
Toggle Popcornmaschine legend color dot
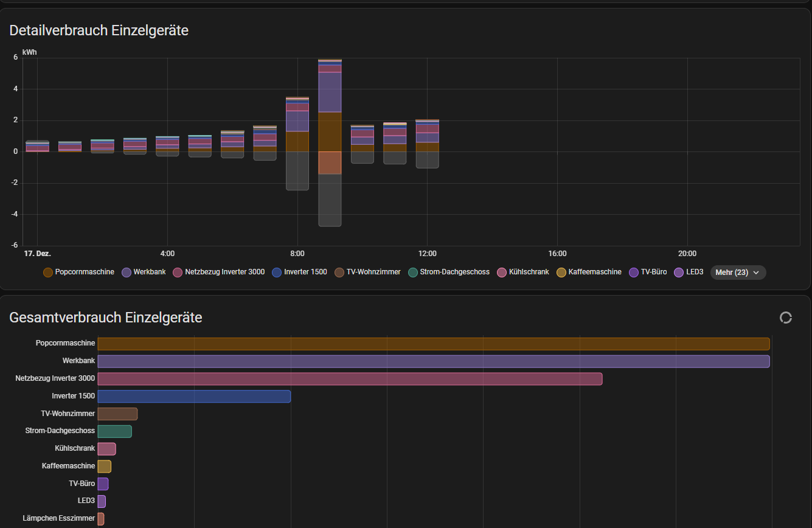click(48, 273)
